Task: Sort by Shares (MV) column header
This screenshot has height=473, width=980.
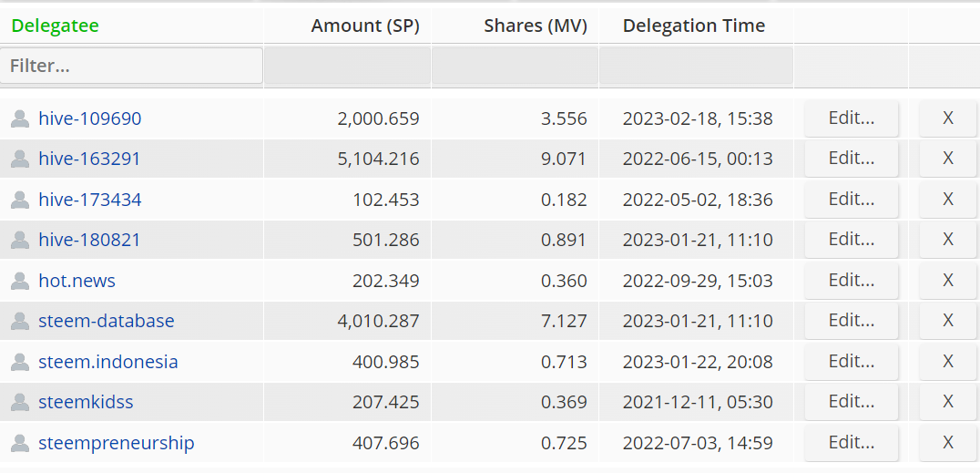Action: [536, 26]
